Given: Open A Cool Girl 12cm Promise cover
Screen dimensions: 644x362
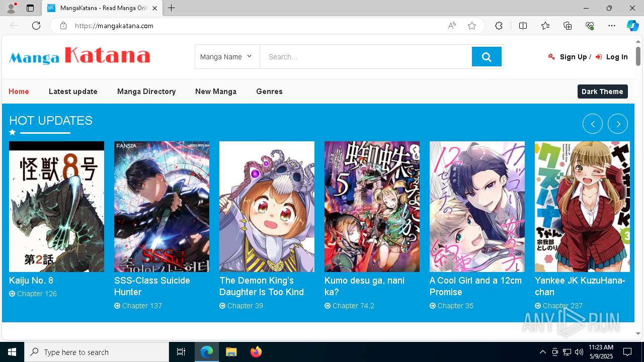Looking at the screenshot, I should [x=477, y=207].
